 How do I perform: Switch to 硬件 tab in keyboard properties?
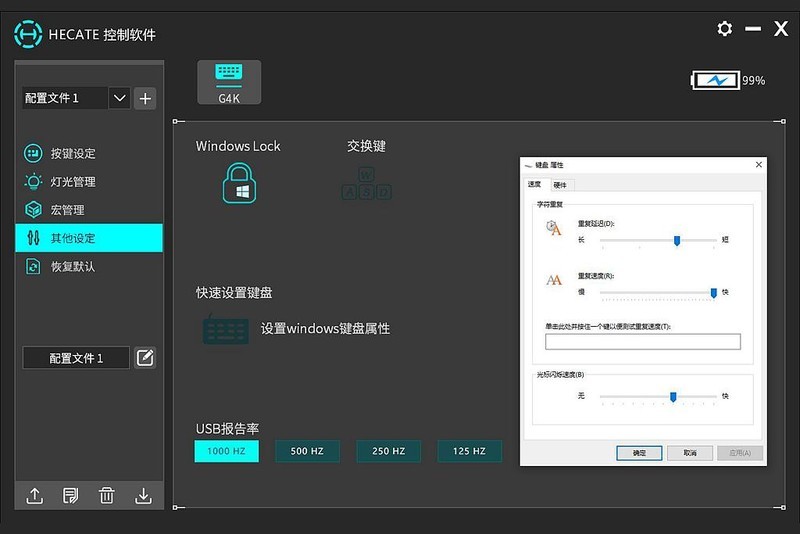pos(560,185)
